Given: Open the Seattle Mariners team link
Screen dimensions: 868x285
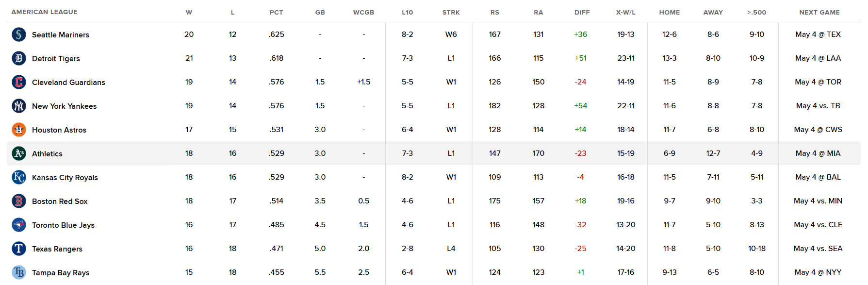Looking at the screenshot, I should [x=61, y=35].
